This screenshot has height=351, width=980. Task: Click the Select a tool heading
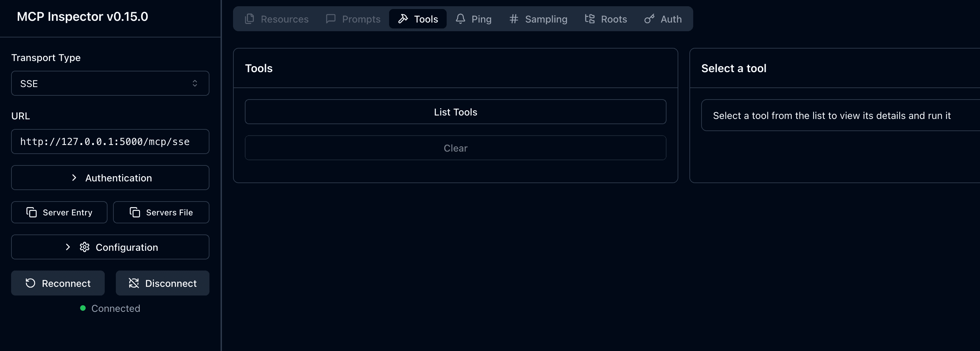(733, 68)
